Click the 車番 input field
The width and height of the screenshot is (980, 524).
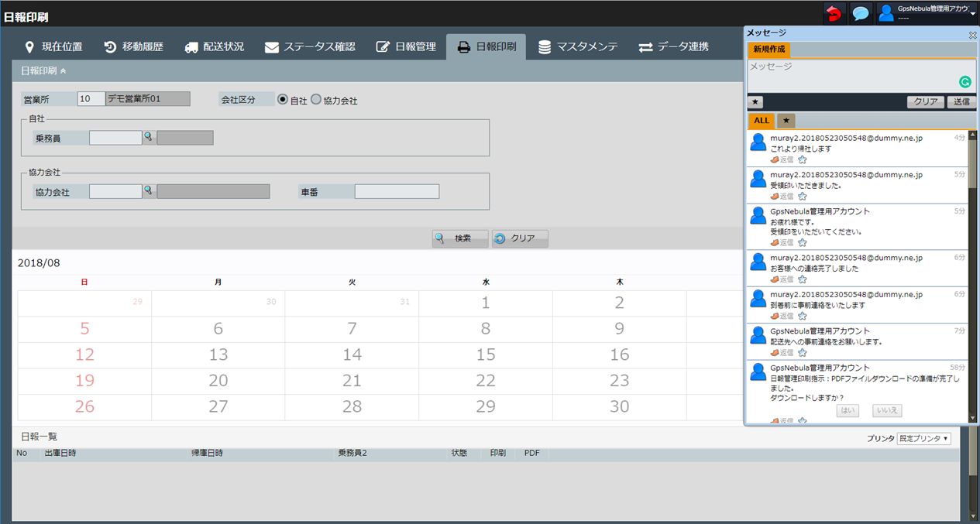(x=397, y=191)
